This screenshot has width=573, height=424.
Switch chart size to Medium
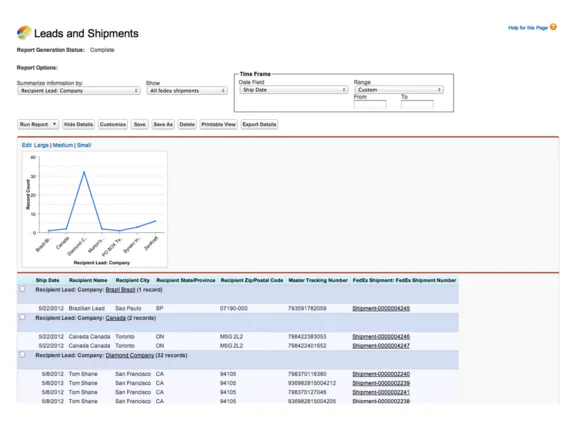[x=63, y=145]
